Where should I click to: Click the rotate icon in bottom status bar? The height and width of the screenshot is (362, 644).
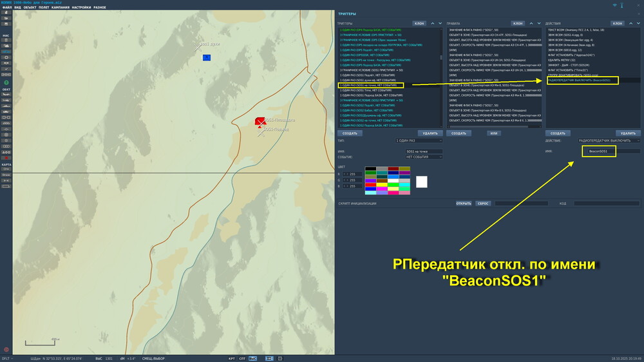280,359
